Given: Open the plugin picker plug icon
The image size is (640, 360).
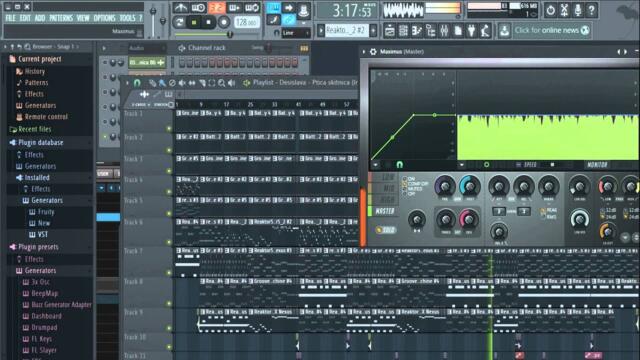Looking at the screenshot, I should click(x=471, y=31).
